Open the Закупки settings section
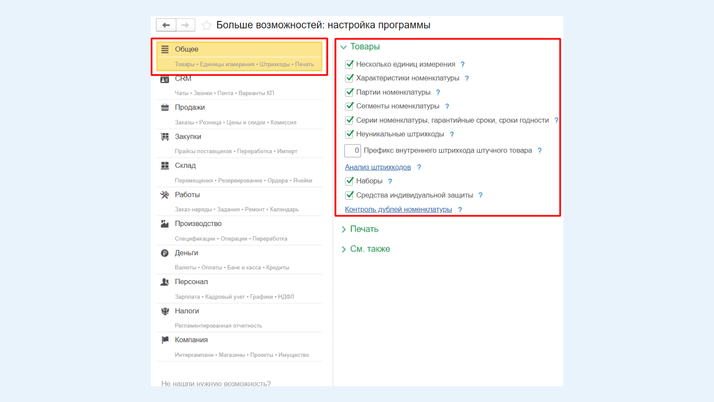 [240, 143]
